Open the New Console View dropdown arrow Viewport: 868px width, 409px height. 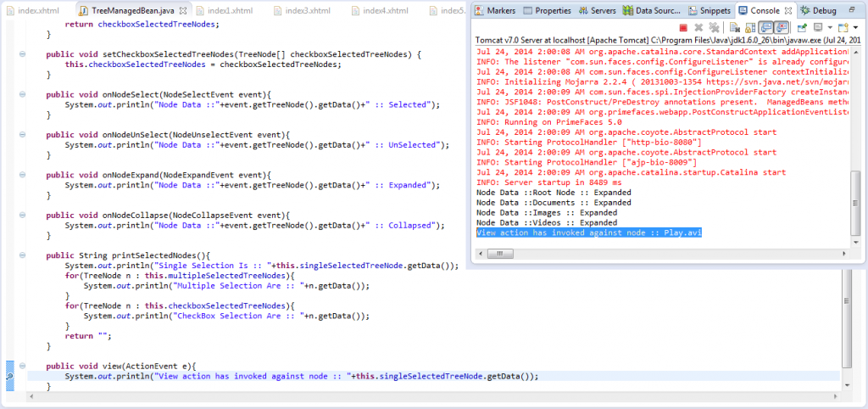point(857,28)
